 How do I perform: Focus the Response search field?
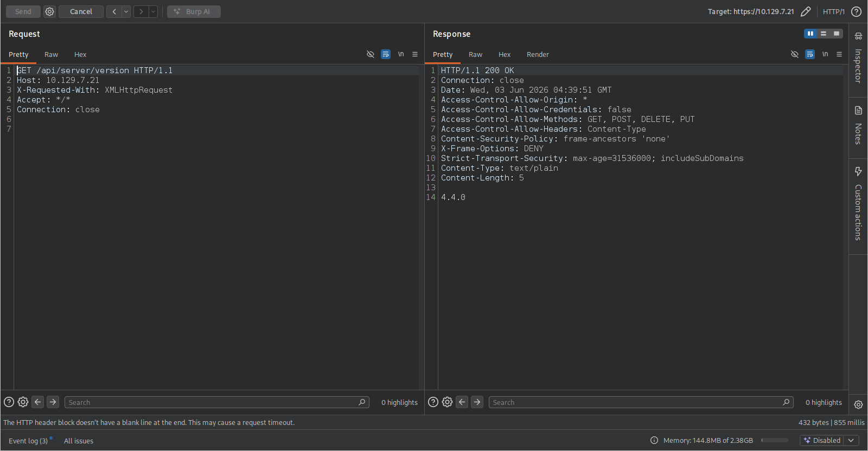click(x=641, y=402)
